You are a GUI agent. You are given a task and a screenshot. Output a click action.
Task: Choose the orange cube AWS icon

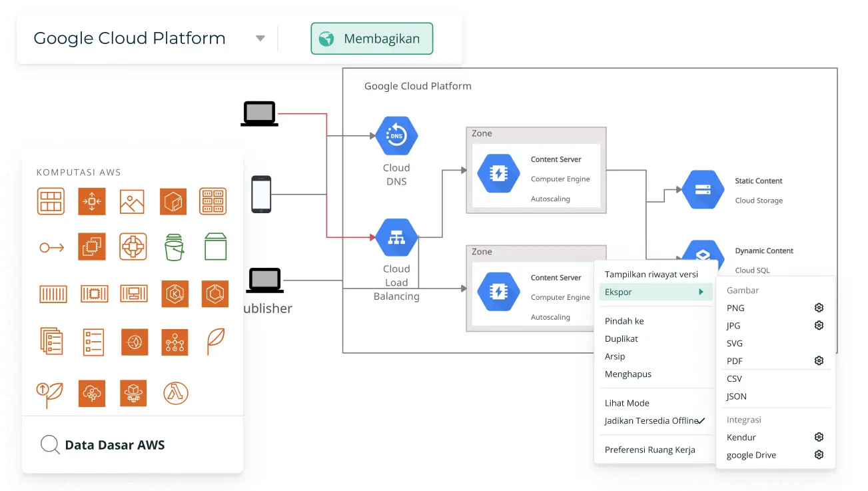[x=173, y=201]
